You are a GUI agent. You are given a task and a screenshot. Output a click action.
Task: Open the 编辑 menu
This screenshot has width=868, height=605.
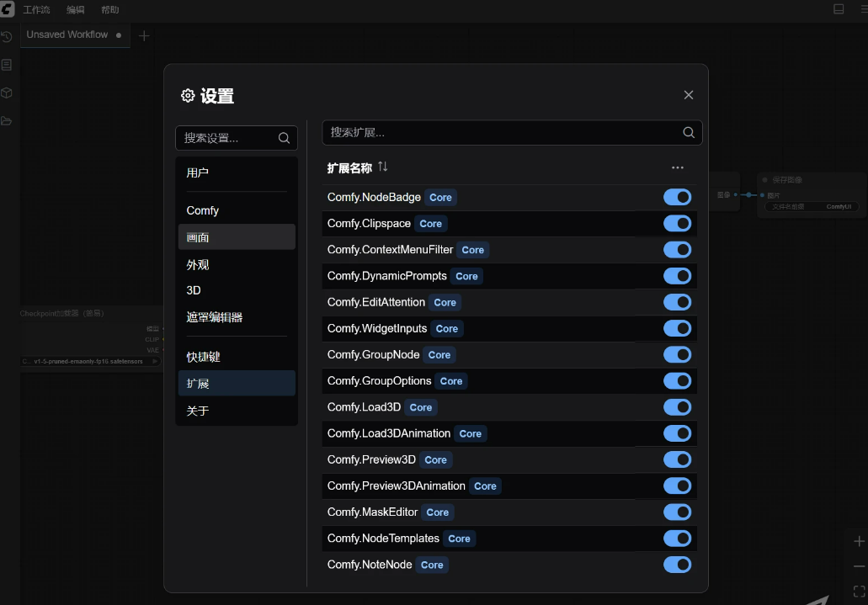coord(75,9)
